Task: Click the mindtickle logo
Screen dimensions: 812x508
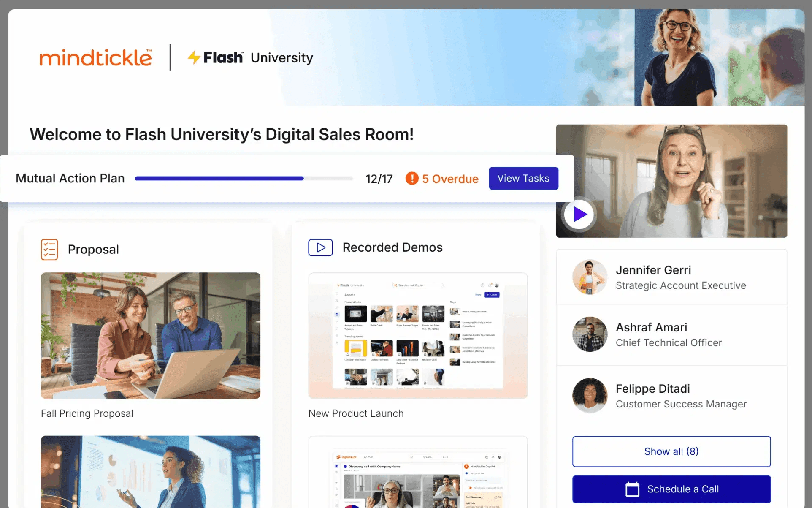Action: pyautogui.click(x=96, y=57)
